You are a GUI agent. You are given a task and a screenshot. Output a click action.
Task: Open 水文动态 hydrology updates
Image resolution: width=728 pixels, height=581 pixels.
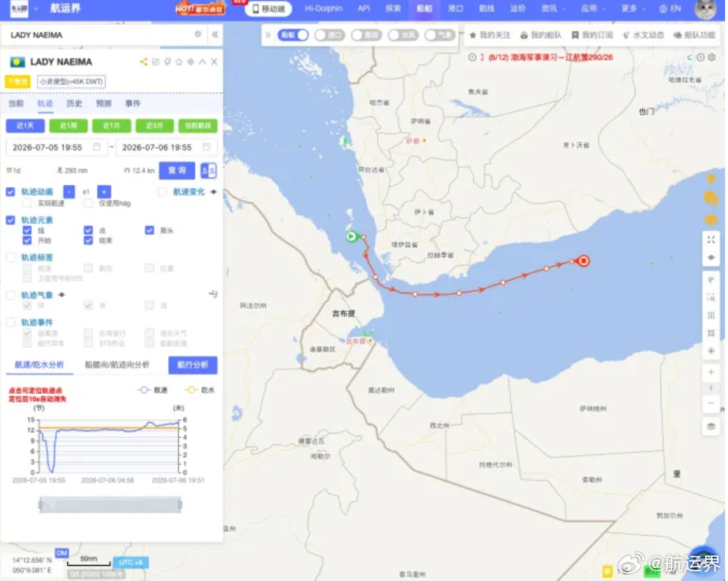pos(643,35)
